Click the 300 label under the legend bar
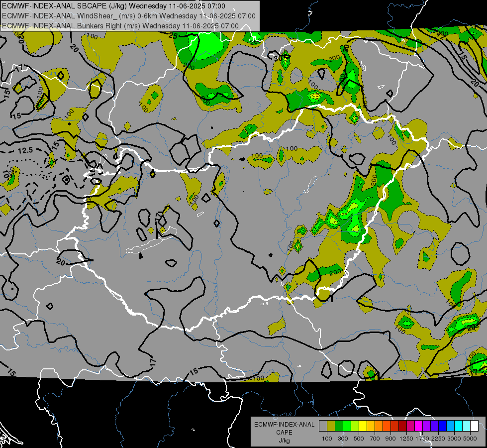Image resolution: width=487 pixels, height=448 pixels. pos(343,439)
